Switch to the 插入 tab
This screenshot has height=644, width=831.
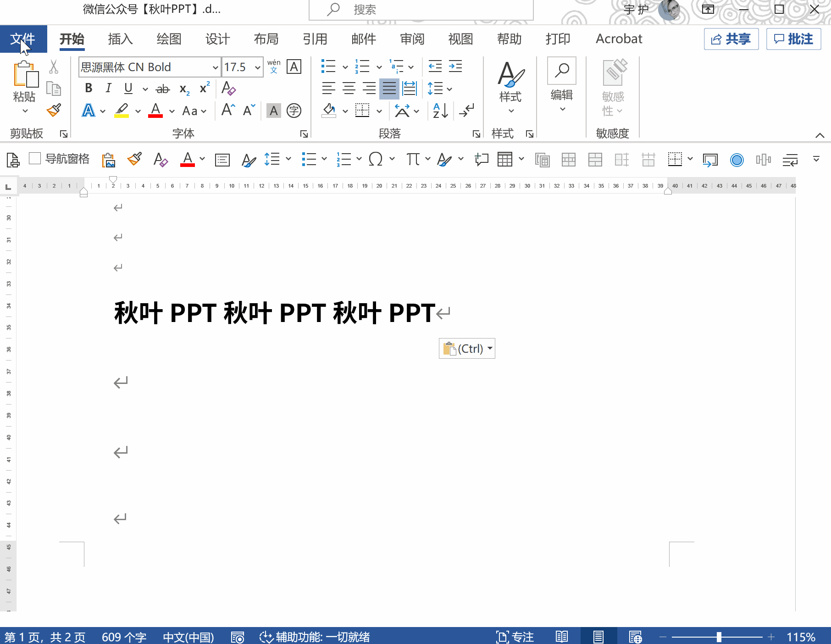pyautogui.click(x=120, y=39)
